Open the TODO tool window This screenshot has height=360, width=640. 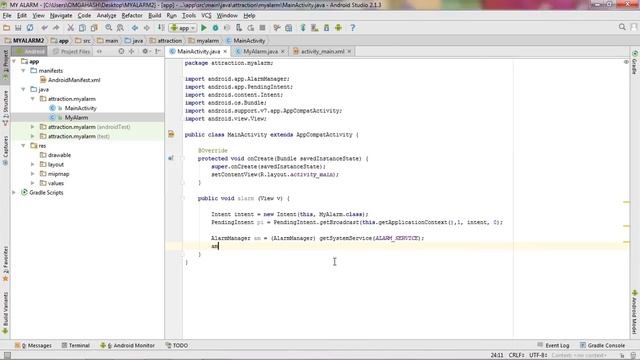click(x=177, y=345)
